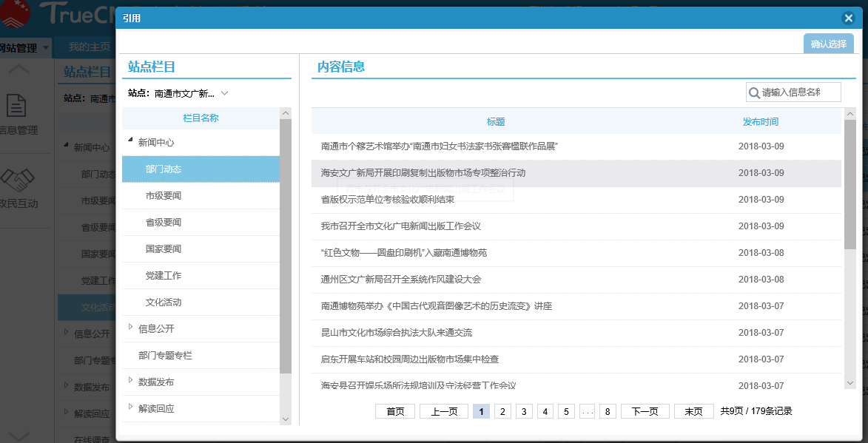Click the content list scrollbar up arrow
This screenshot has width=868, height=443.
pos(850,113)
